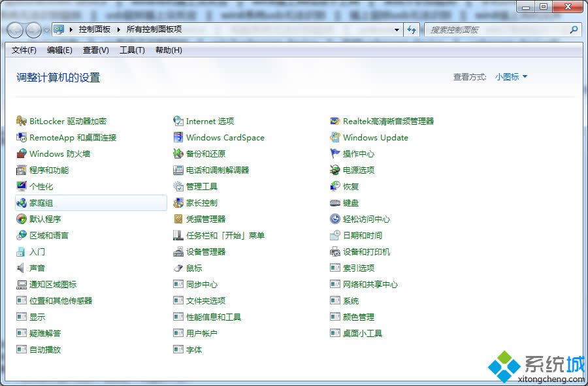
Task: Click the 个性化 monitor icon
Action: pyautogui.click(x=22, y=186)
